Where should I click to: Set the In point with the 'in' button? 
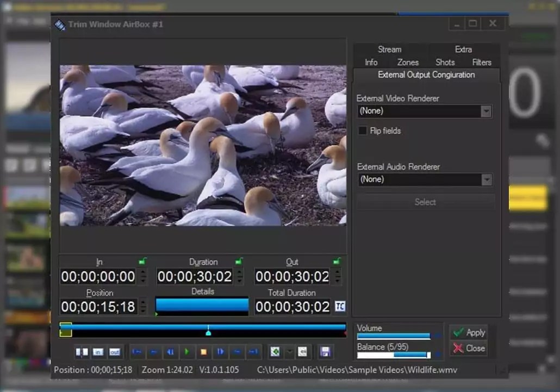[98, 352]
